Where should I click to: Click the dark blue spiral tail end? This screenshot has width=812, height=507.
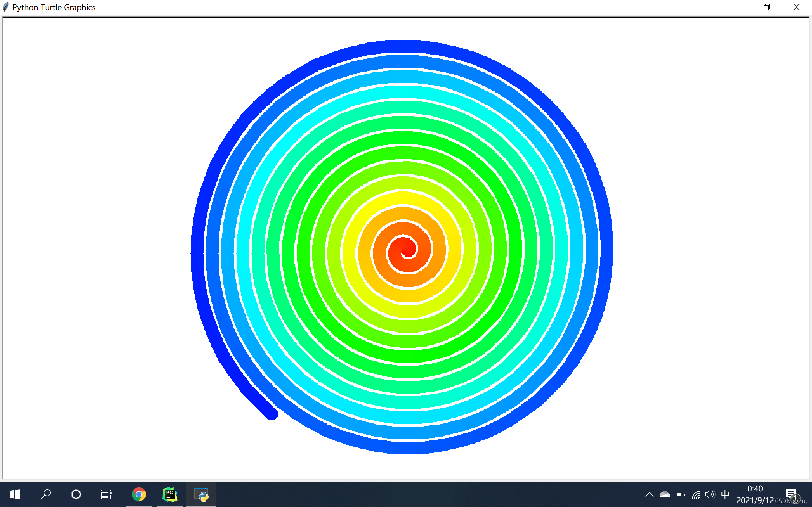[x=271, y=413]
